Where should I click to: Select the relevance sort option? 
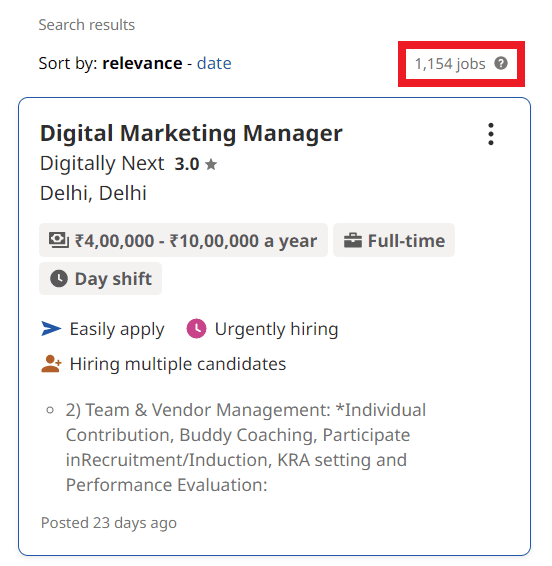coord(142,64)
